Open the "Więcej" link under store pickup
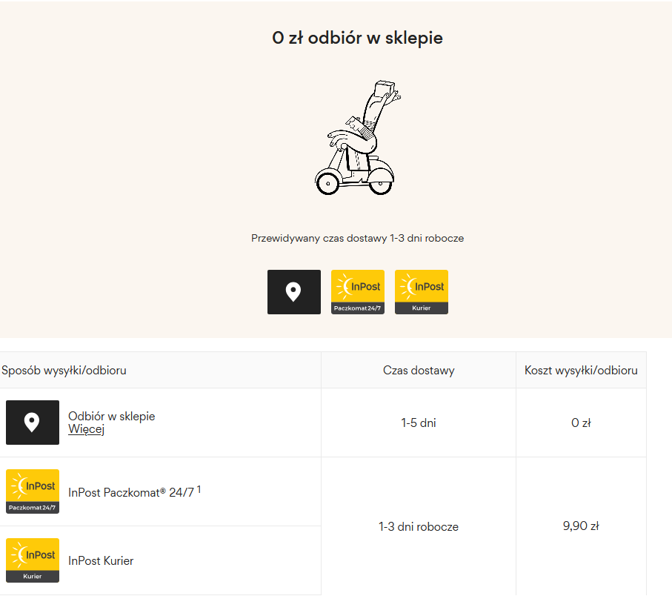 [86, 429]
